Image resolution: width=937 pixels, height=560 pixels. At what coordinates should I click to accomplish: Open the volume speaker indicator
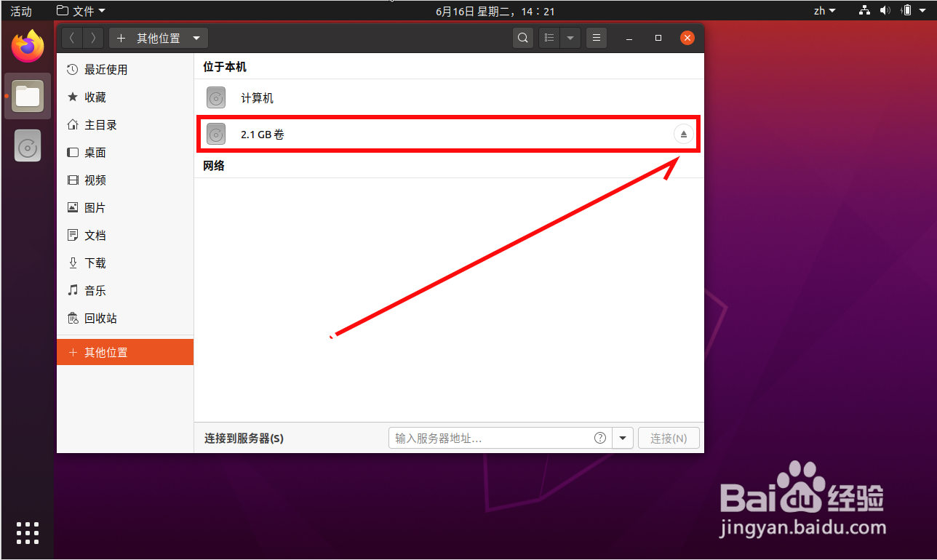pos(885,11)
